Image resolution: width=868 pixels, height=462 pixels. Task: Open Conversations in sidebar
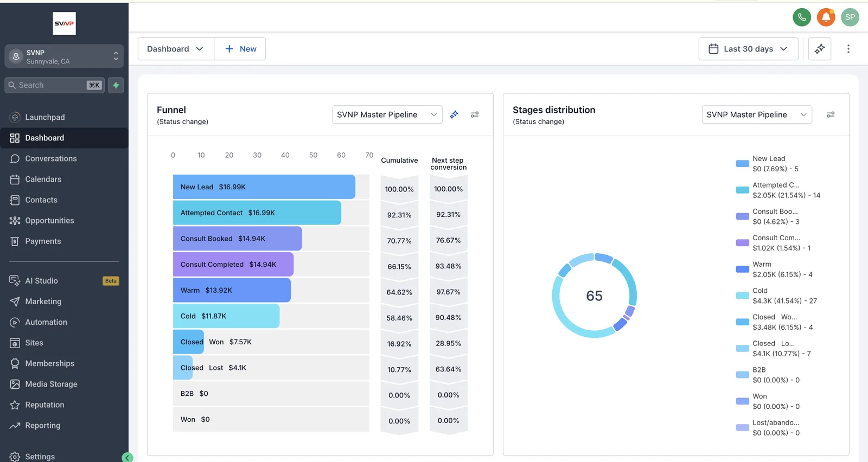pos(64,158)
